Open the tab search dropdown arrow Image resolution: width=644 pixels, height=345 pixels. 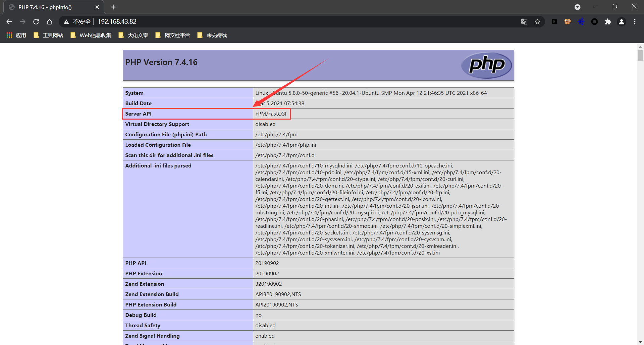pos(577,7)
